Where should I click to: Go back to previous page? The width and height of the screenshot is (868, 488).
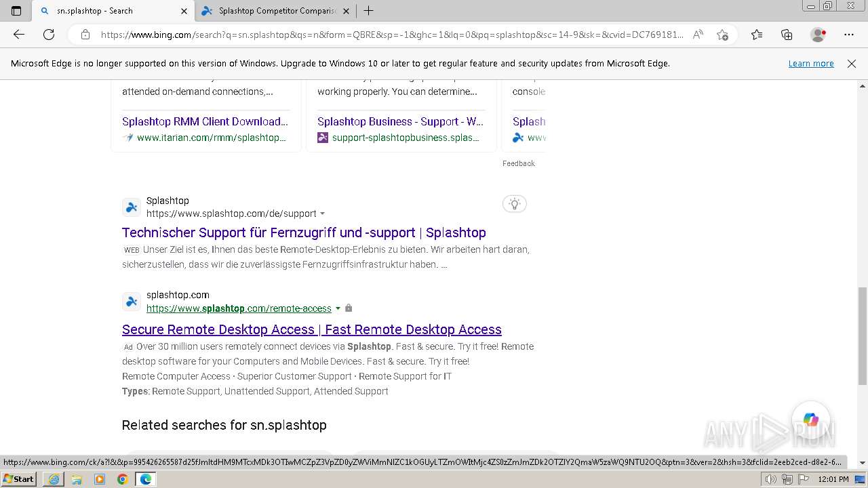19,35
